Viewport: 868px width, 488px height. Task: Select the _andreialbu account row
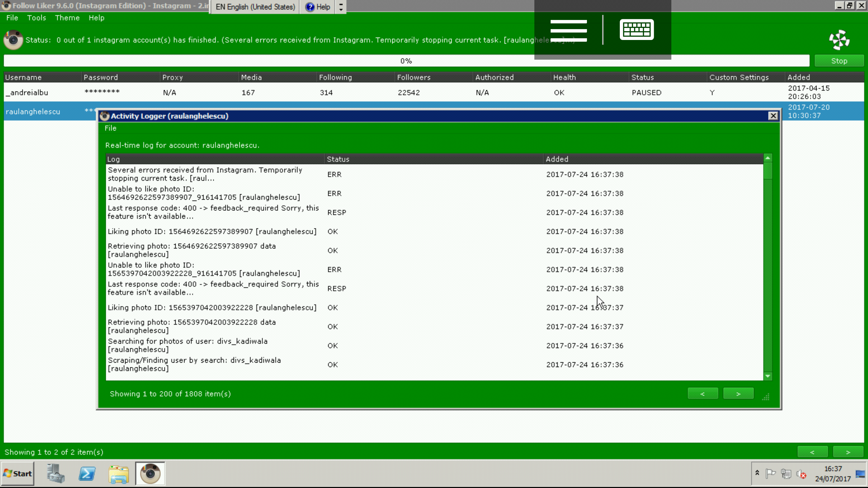pyautogui.click(x=434, y=92)
